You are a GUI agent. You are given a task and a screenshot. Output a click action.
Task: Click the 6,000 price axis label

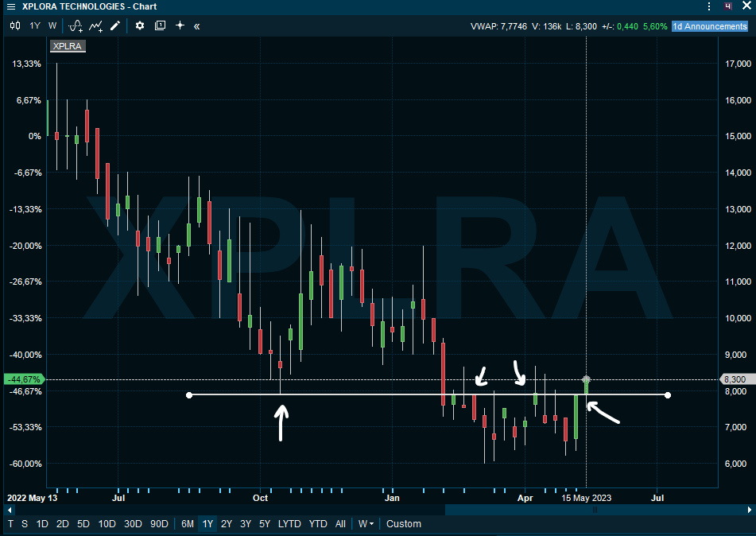coord(736,464)
